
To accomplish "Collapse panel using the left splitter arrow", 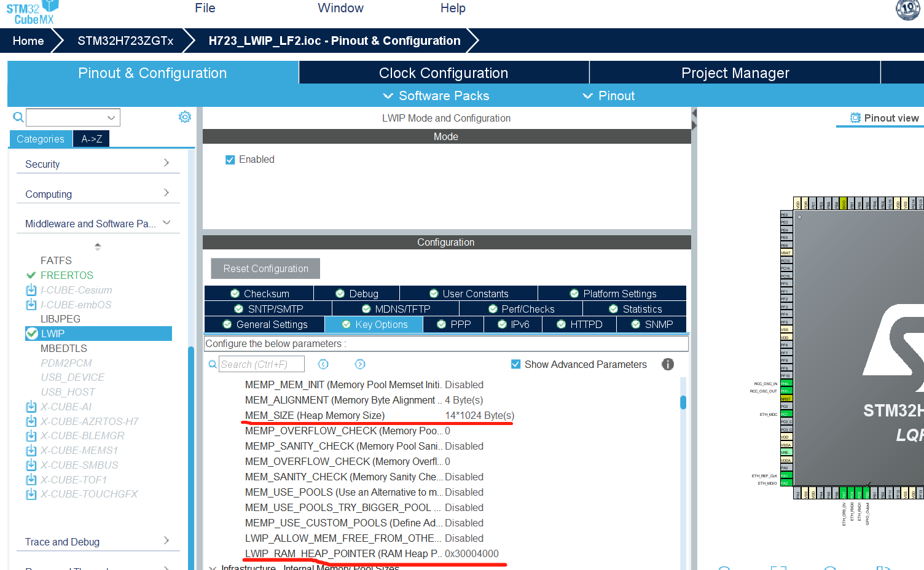I will coord(694,113).
